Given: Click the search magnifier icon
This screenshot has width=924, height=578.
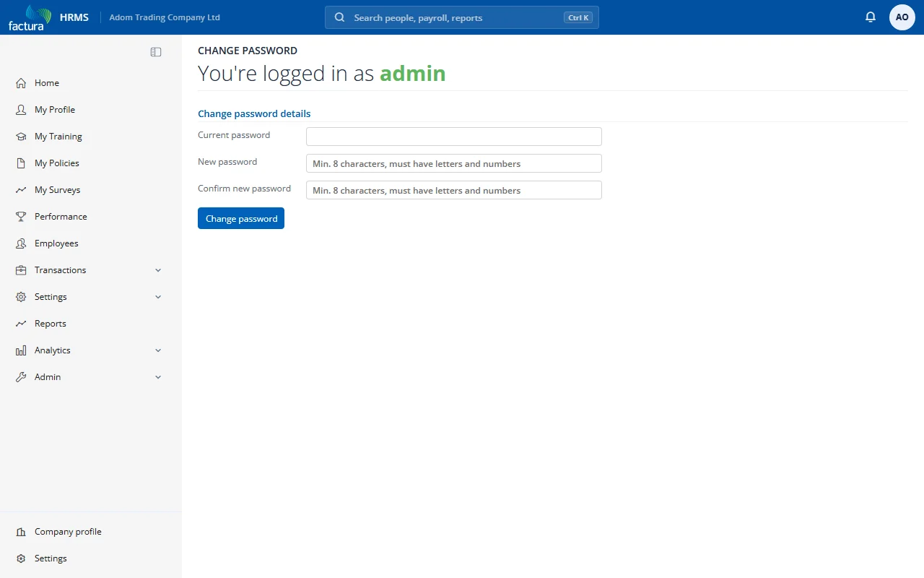Looking at the screenshot, I should (340, 17).
